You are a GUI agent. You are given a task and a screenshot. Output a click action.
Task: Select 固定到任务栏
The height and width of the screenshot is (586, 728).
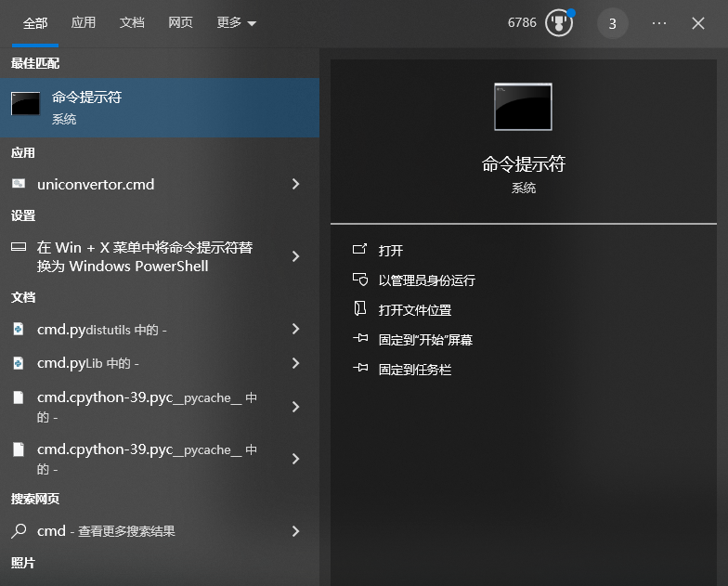[414, 370]
